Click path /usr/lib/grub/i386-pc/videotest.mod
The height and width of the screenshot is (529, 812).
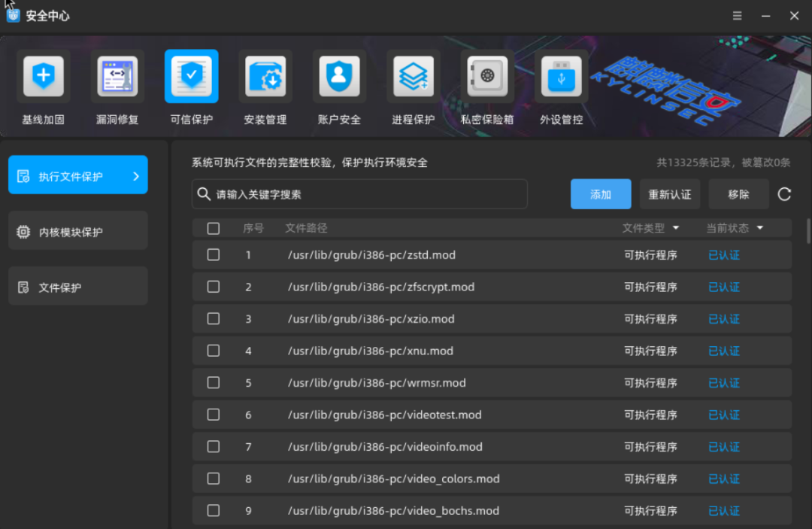tap(385, 415)
